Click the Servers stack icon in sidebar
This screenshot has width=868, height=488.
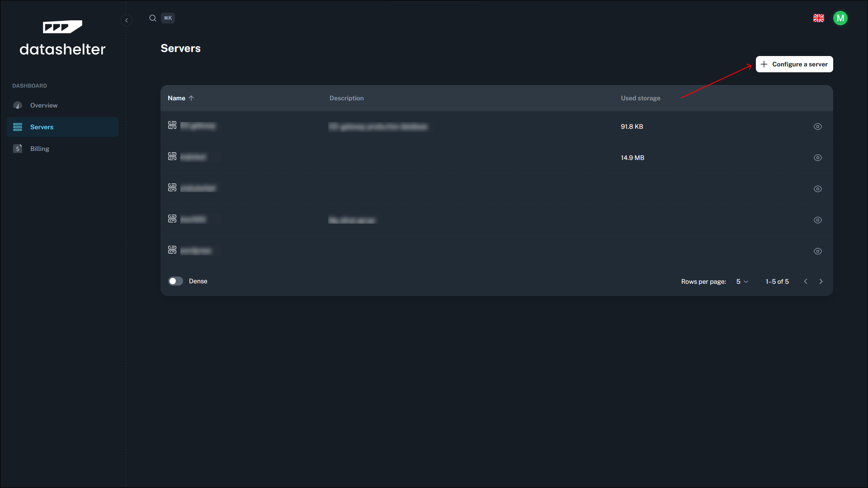click(x=18, y=127)
